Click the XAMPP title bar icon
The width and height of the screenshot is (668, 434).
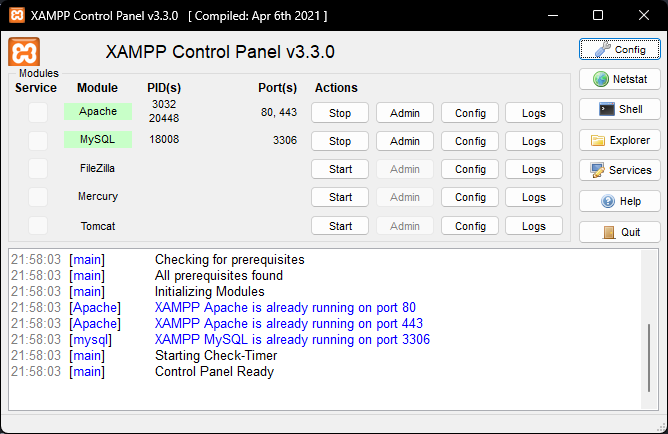tap(17, 15)
